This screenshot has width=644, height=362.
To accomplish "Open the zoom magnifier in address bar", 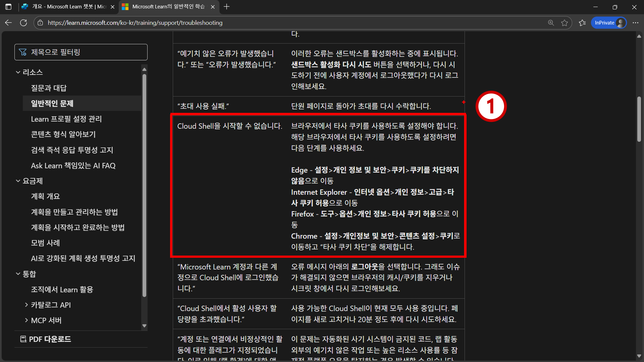I will pos(551,23).
